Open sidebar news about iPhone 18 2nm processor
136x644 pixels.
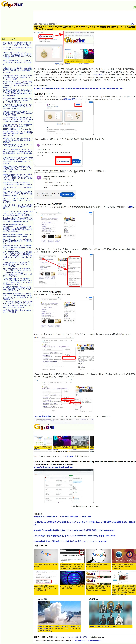17,264
